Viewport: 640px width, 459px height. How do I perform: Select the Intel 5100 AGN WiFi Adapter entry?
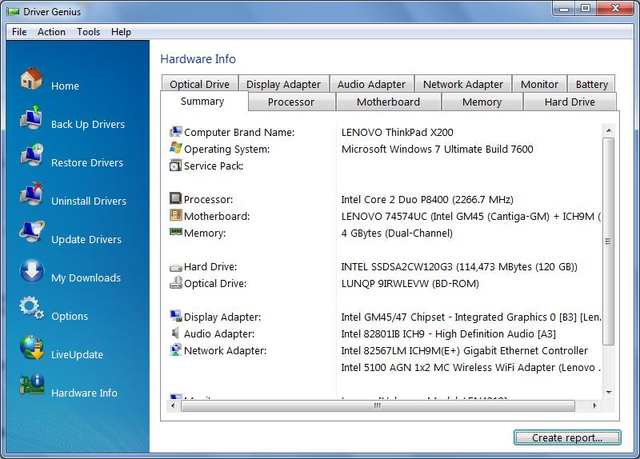(x=471, y=367)
